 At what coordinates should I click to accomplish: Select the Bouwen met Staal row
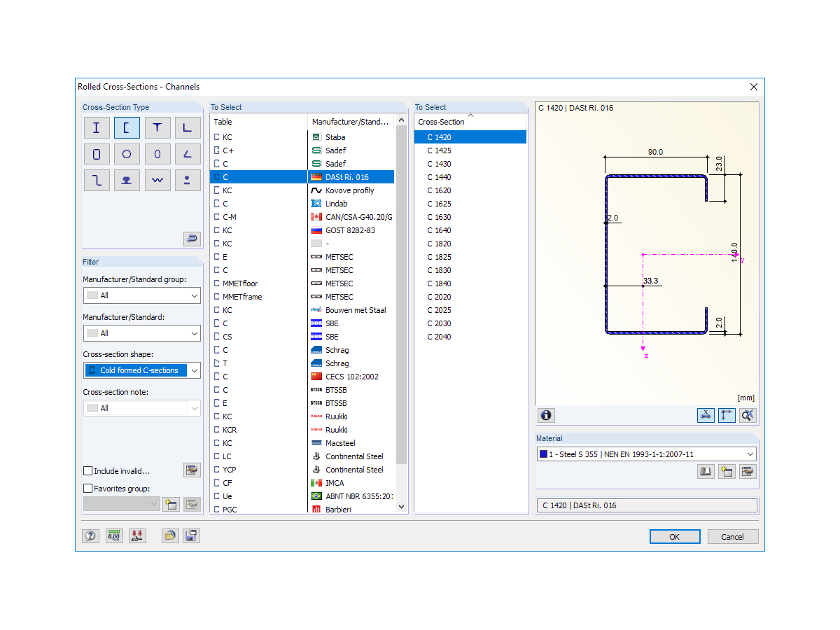coord(302,310)
